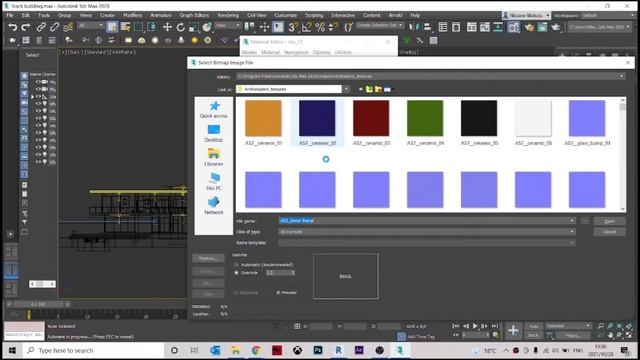Open the Customize menu
This screenshot has width=640, height=360.
point(286,15)
